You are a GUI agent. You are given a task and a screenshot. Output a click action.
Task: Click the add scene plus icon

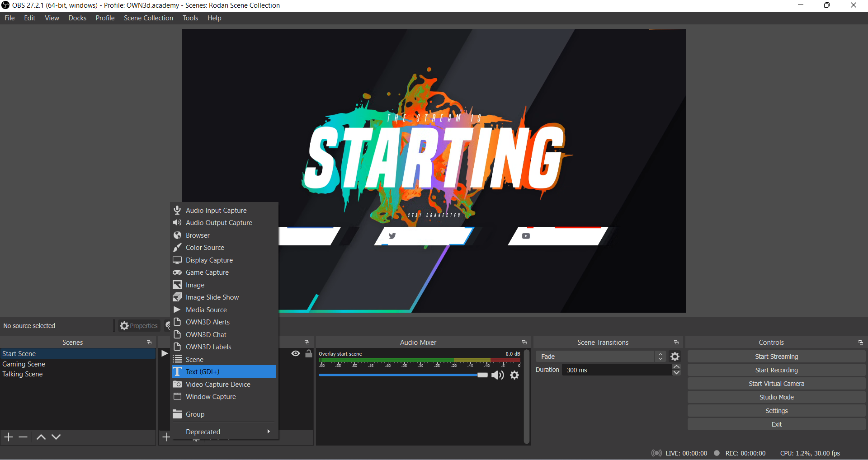(x=9, y=437)
